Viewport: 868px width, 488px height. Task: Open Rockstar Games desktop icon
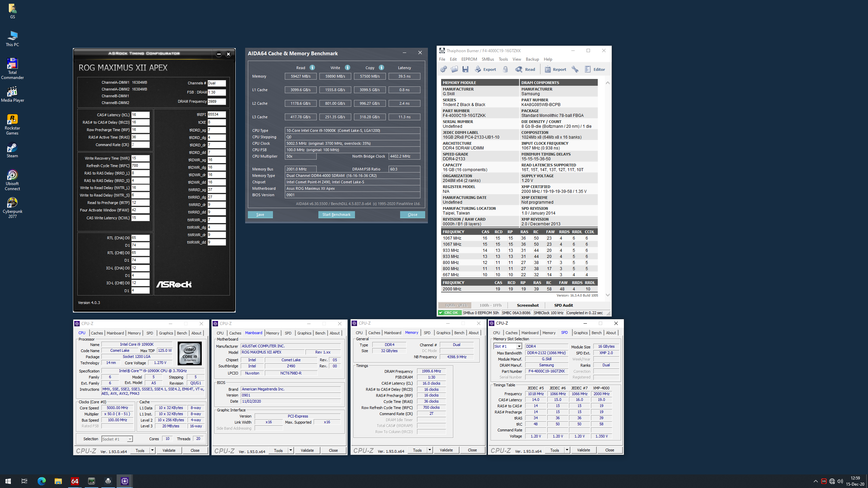tap(12, 125)
